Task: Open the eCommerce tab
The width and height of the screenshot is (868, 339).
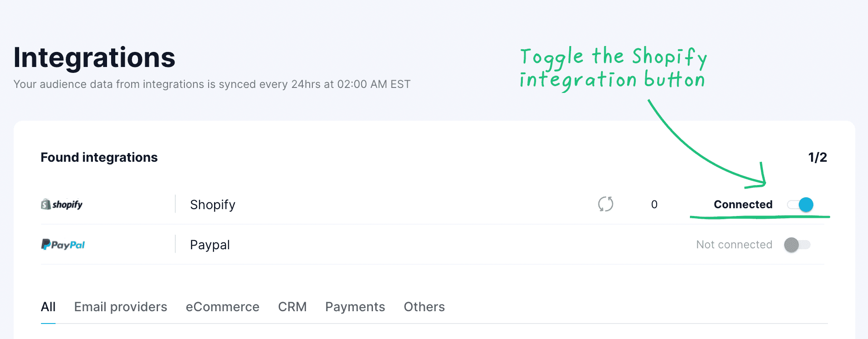Action: pyautogui.click(x=223, y=307)
